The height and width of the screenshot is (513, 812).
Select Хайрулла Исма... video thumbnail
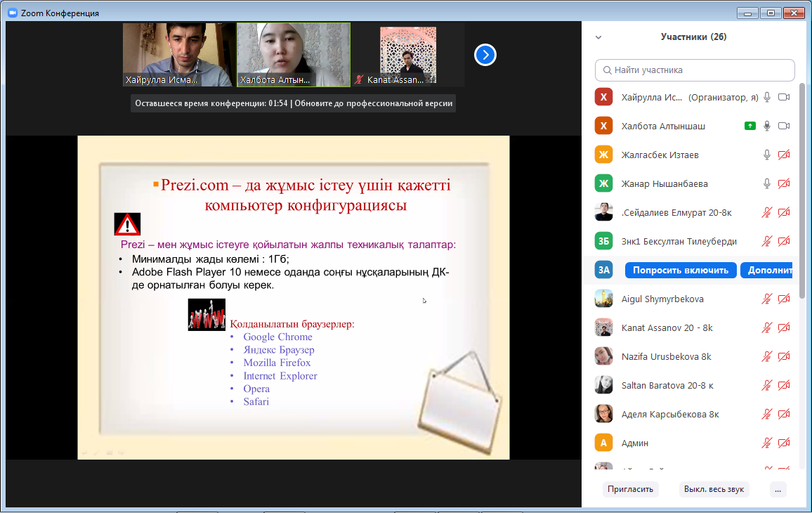[x=178, y=54]
